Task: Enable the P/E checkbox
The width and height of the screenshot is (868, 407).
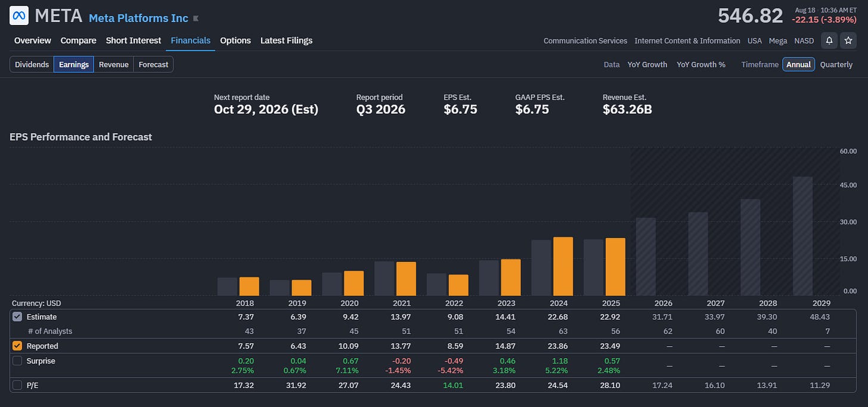Action: (x=17, y=386)
